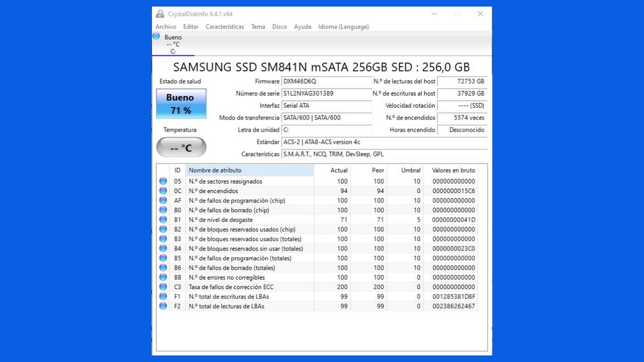Open the Características menu

(225, 27)
